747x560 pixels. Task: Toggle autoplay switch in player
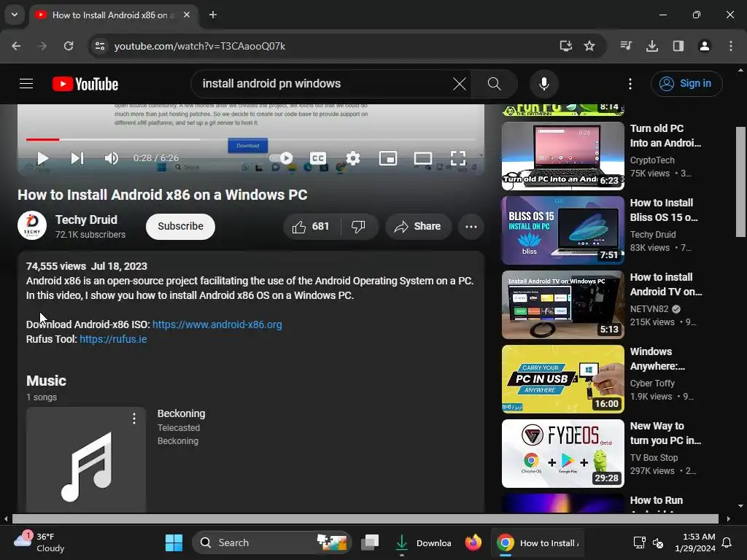coord(281,158)
